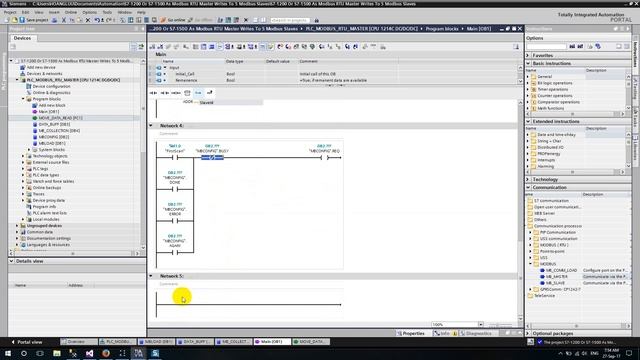This screenshot has height=360, width=640.
Task: Select MB_COMM_LOAD instruction in Communication list
Action: coord(561,270)
